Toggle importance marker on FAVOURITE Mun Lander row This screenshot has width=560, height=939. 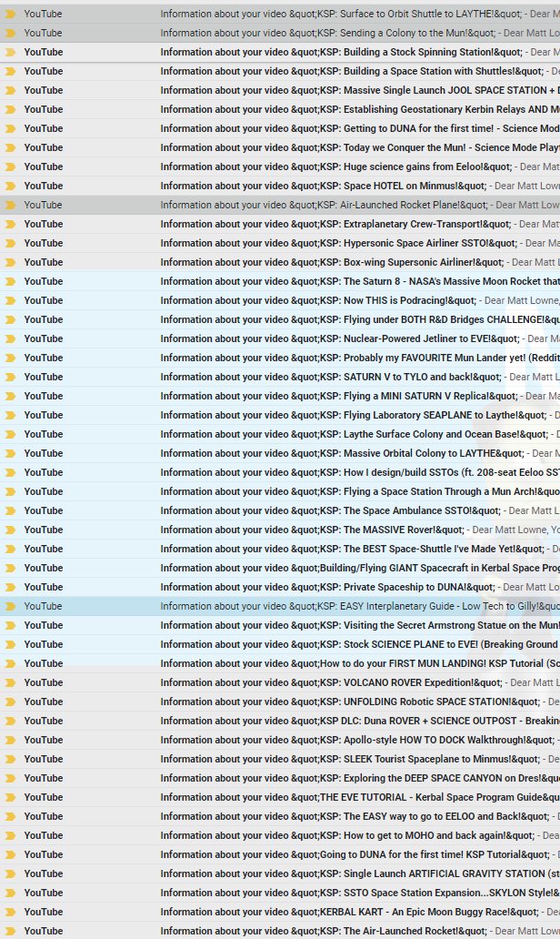click(x=10, y=358)
